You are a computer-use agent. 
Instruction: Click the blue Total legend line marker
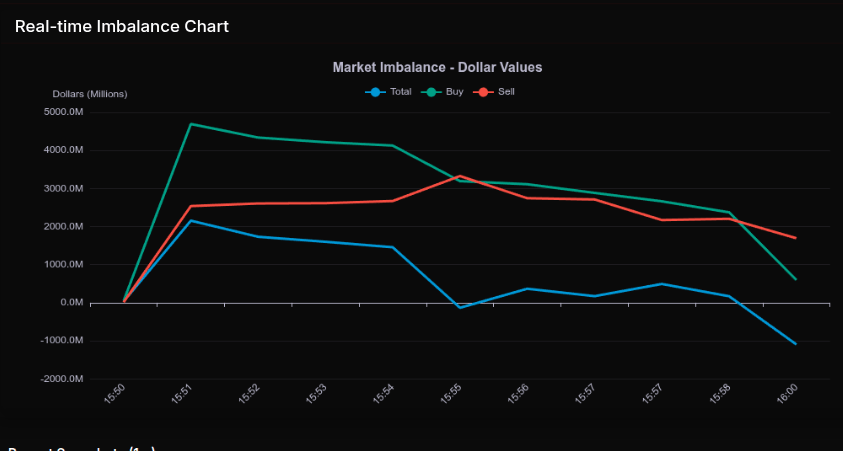[x=376, y=92]
